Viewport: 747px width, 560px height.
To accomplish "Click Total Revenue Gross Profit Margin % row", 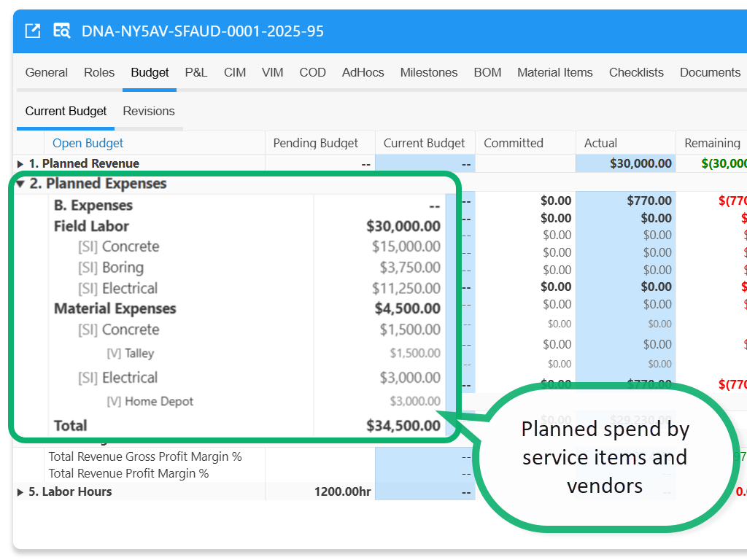I will click(145, 456).
